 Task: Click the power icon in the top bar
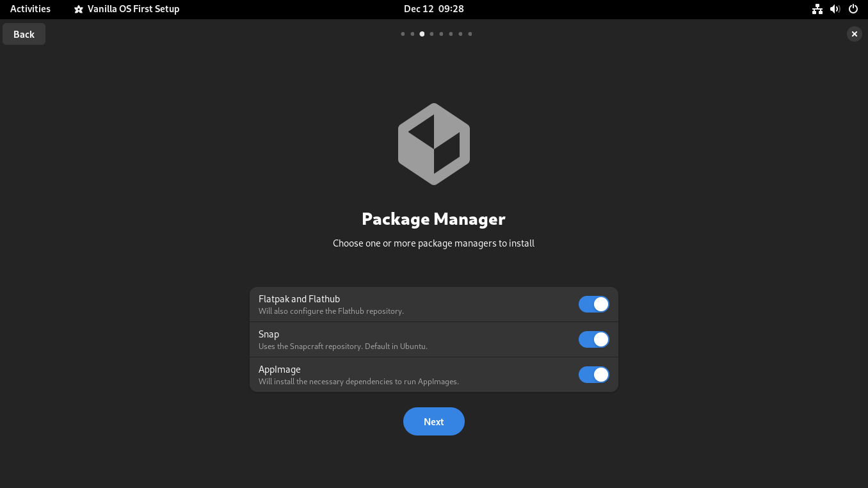852,9
